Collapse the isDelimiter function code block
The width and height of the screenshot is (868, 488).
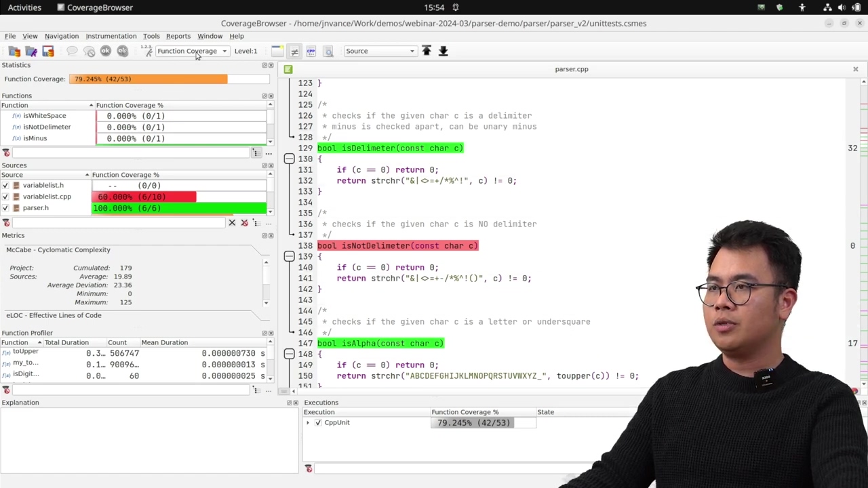point(289,159)
